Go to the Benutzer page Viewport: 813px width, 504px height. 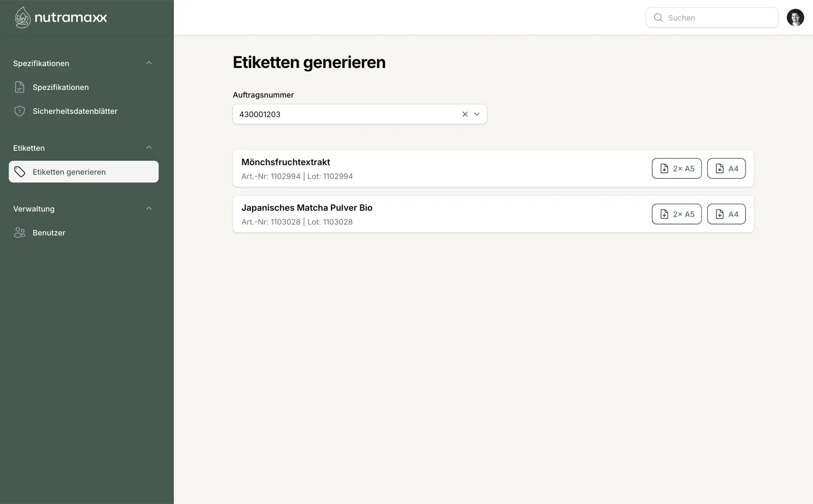pyautogui.click(x=49, y=233)
